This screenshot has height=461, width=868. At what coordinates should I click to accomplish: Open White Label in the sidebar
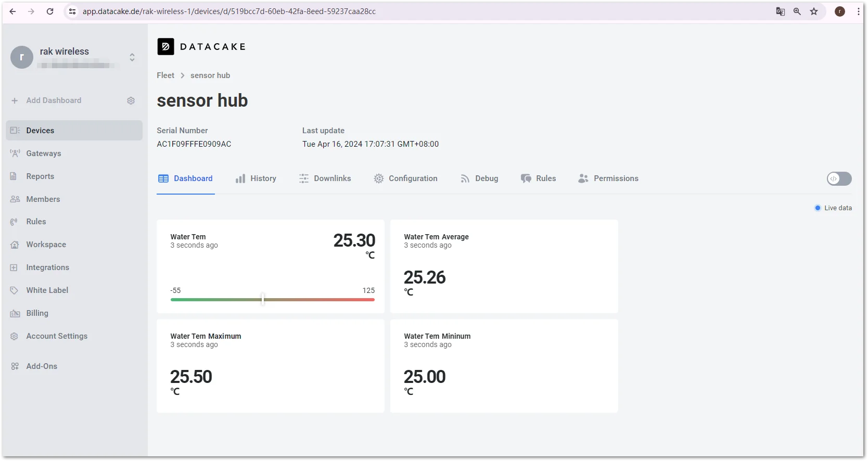pos(74,290)
